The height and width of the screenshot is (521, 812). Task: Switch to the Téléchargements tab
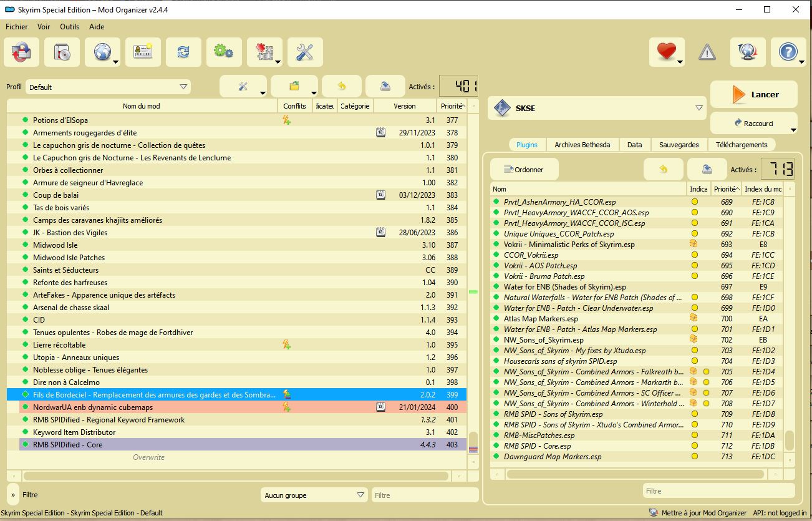742,145
